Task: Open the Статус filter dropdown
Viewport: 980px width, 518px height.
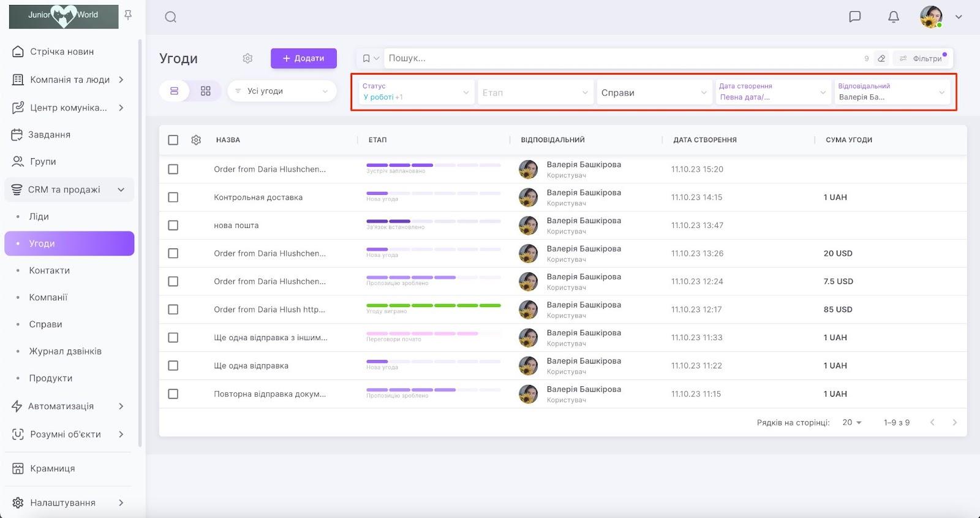Action: tap(416, 92)
